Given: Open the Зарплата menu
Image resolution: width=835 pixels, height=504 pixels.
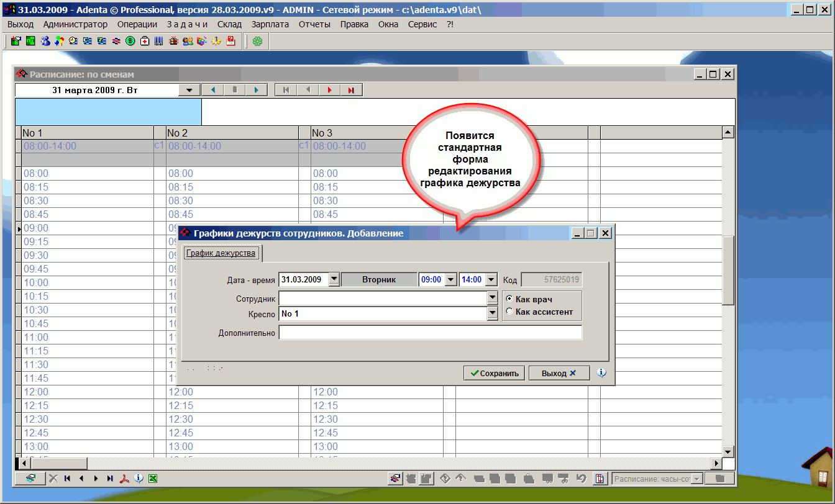Looking at the screenshot, I should coord(270,24).
